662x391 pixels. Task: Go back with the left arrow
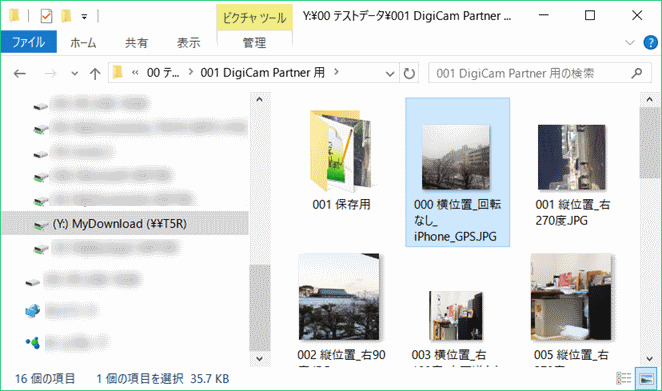point(19,73)
